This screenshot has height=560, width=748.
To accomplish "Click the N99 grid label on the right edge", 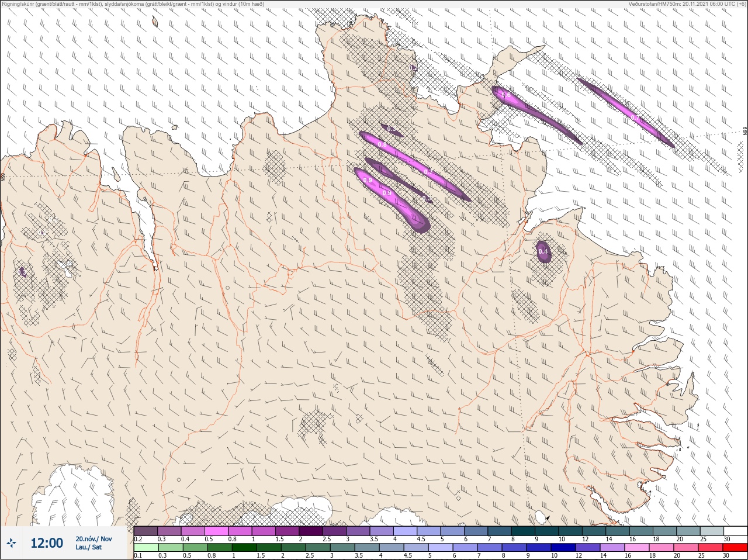I will [x=745, y=132].
